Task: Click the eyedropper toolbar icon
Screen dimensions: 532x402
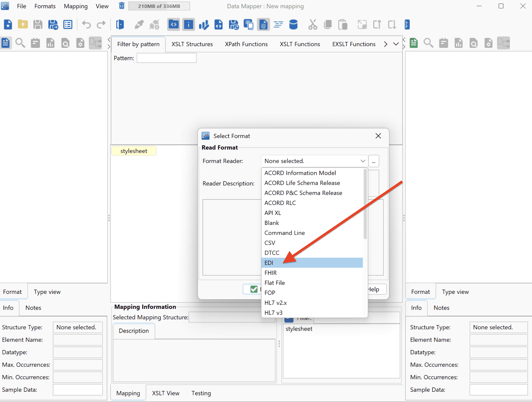Action: click(139, 25)
